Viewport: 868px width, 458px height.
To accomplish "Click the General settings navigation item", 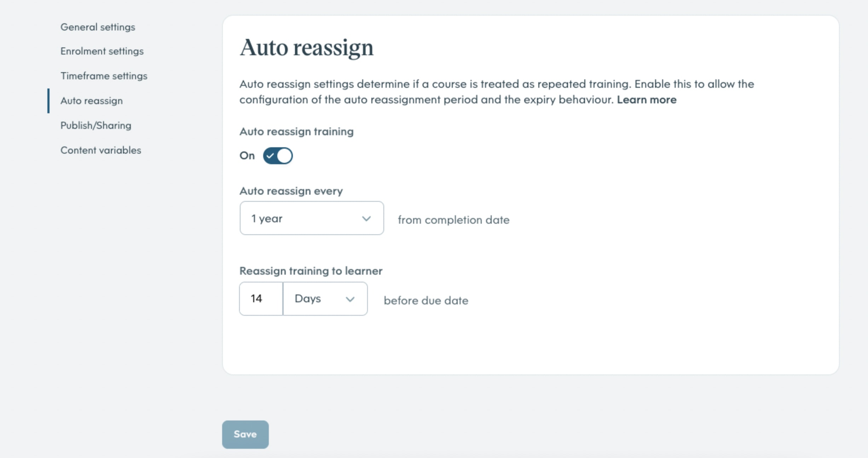I will 98,27.
